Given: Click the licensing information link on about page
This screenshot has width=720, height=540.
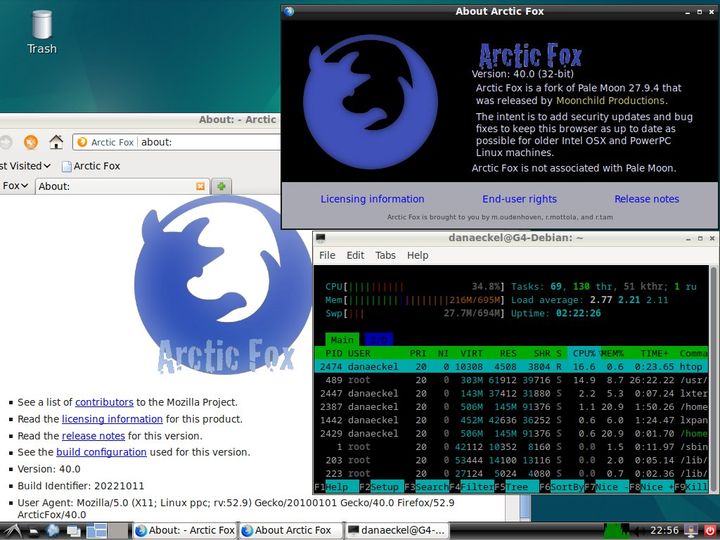Looking at the screenshot, I should click(112, 419).
